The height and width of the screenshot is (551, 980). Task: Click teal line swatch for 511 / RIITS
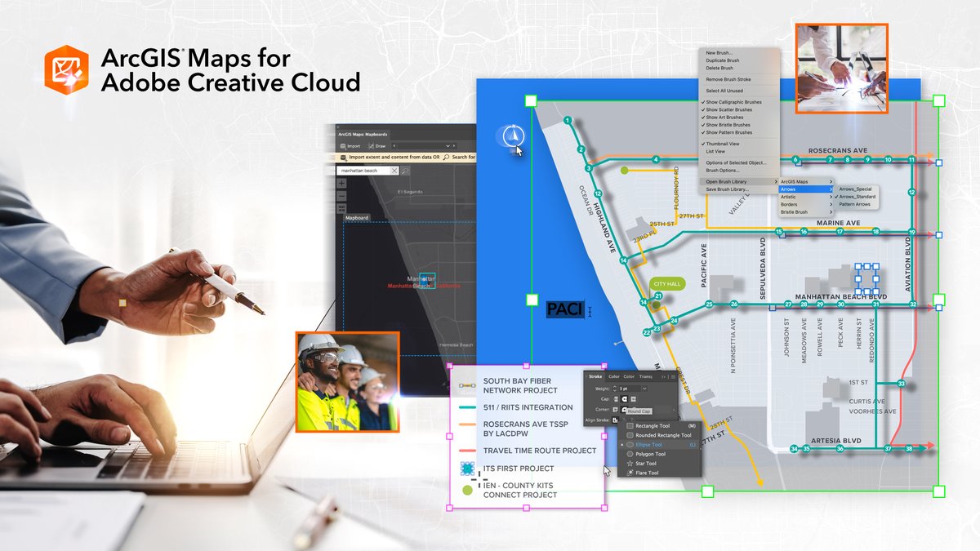[x=468, y=407]
